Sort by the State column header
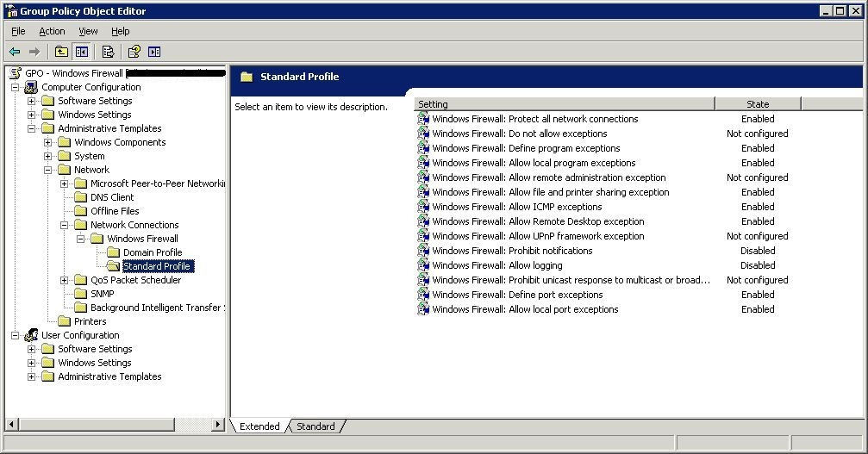The image size is (868, 454). click(758, 104)
